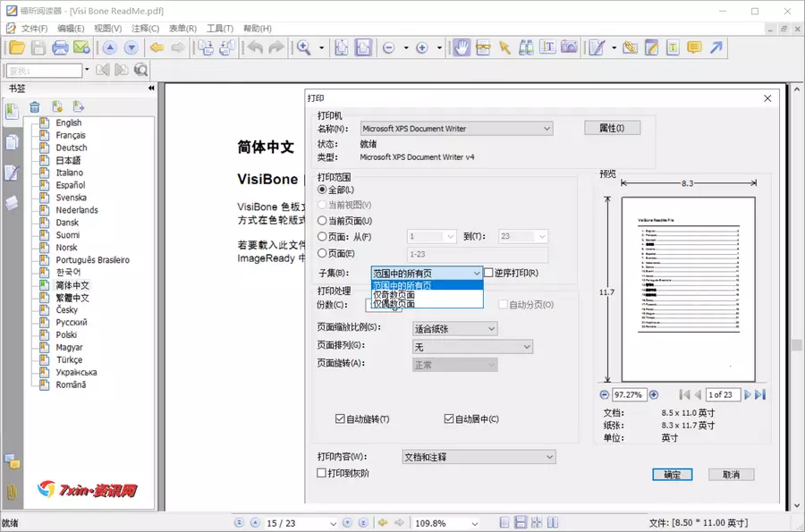Enable the 逆序打印 checkbox

pyautogui.click(x=488, y=273)
